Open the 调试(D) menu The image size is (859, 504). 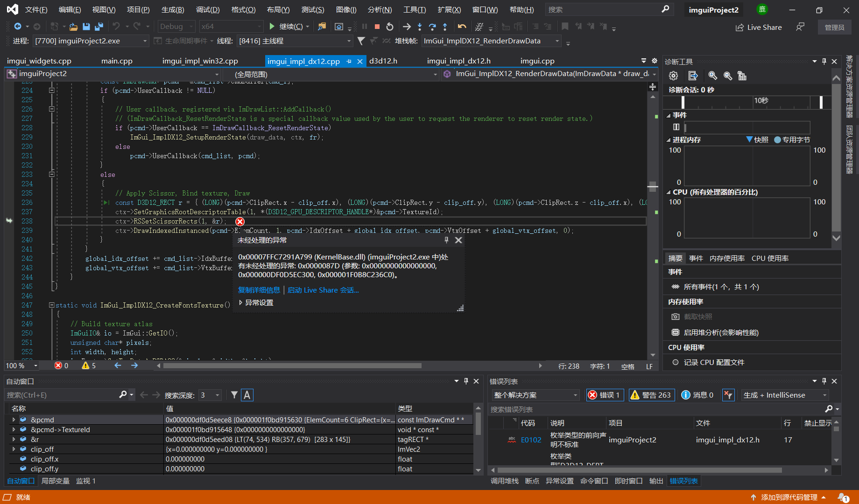[x=207, y=9]
